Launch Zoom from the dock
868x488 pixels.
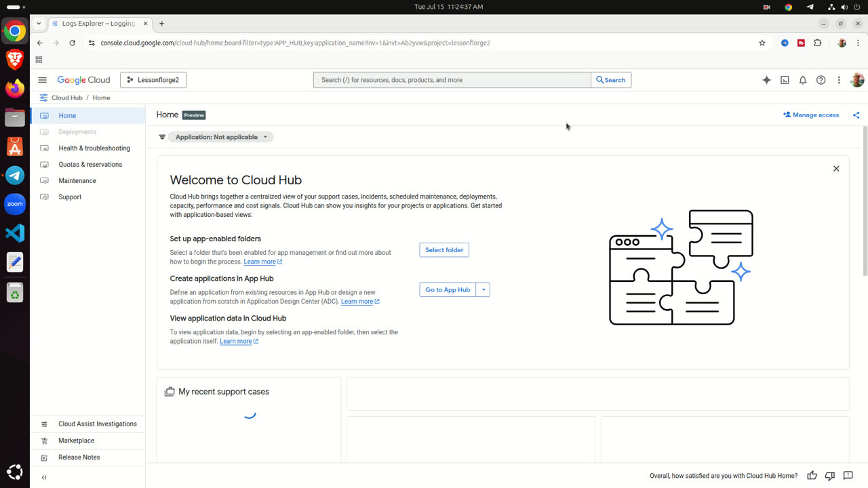[15, 204]
